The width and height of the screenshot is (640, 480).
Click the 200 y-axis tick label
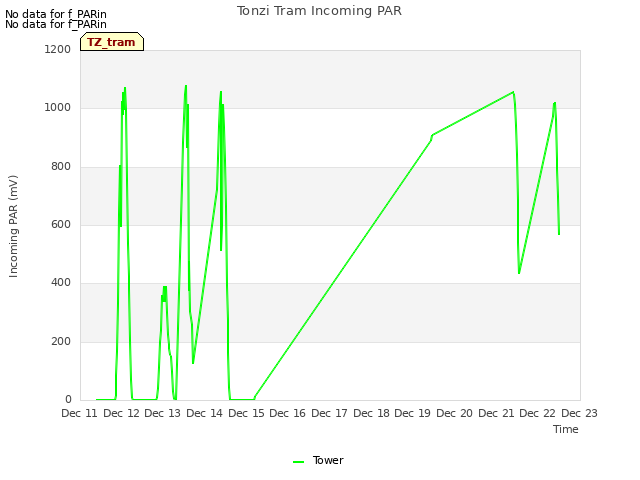tap(61, 341)
